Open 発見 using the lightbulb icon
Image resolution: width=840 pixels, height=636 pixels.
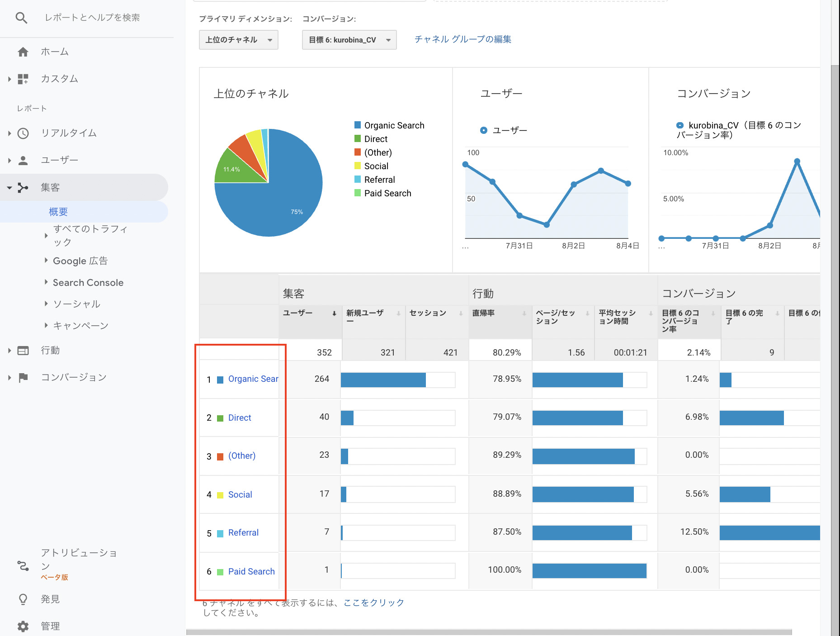(23, 599)
